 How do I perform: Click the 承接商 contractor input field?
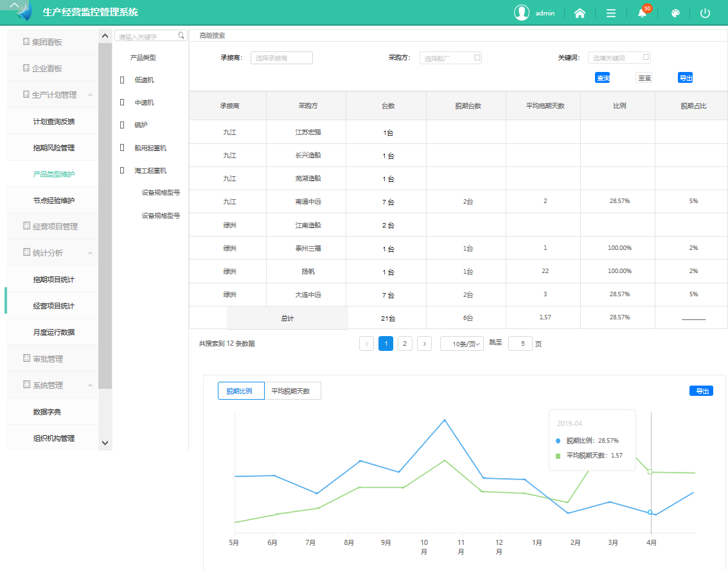pyautogui.click(x=281, y=58)
